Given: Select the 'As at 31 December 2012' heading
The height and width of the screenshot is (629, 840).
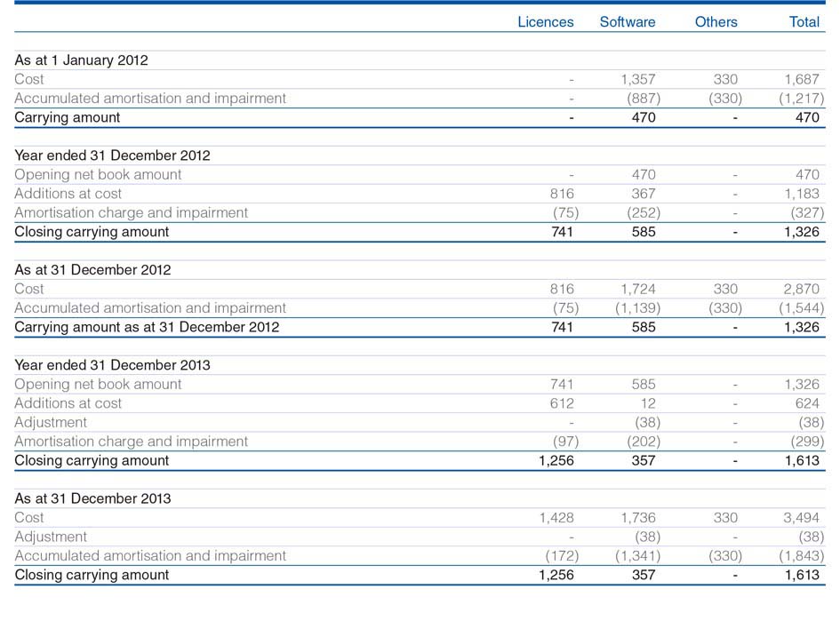Looking at the screenshot, I should 92,270.
